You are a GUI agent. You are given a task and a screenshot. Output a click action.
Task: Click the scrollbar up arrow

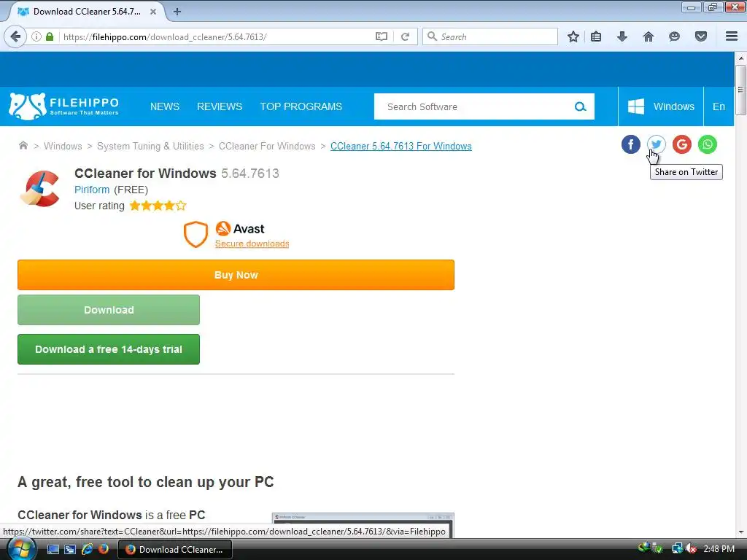pyautogui.click(x=741, y=58)
